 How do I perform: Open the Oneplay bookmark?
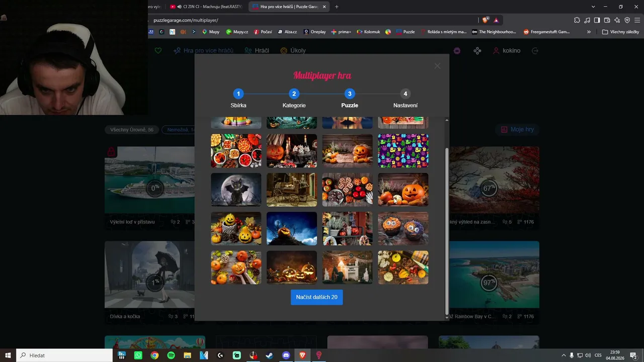(x=314, y=32)
